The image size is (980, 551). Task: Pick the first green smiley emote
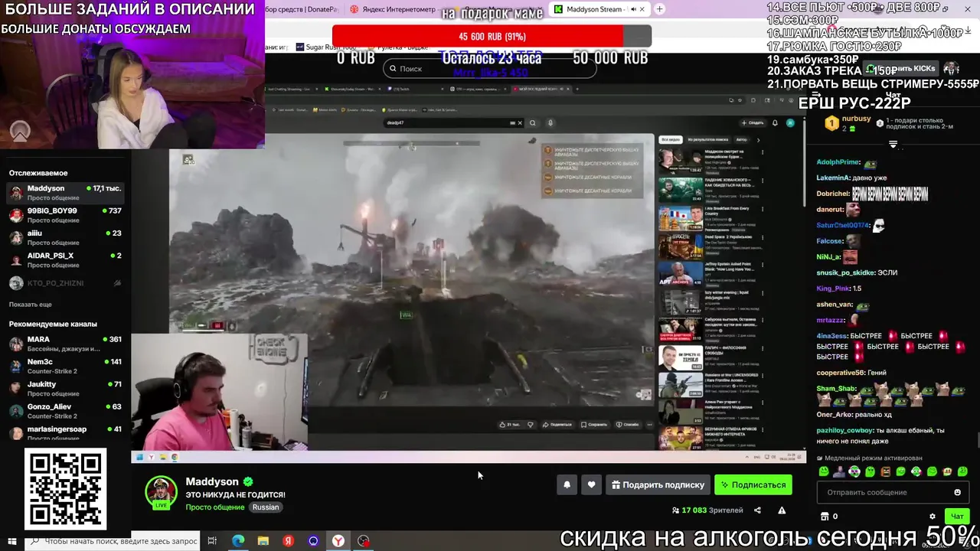coord(824,471)
